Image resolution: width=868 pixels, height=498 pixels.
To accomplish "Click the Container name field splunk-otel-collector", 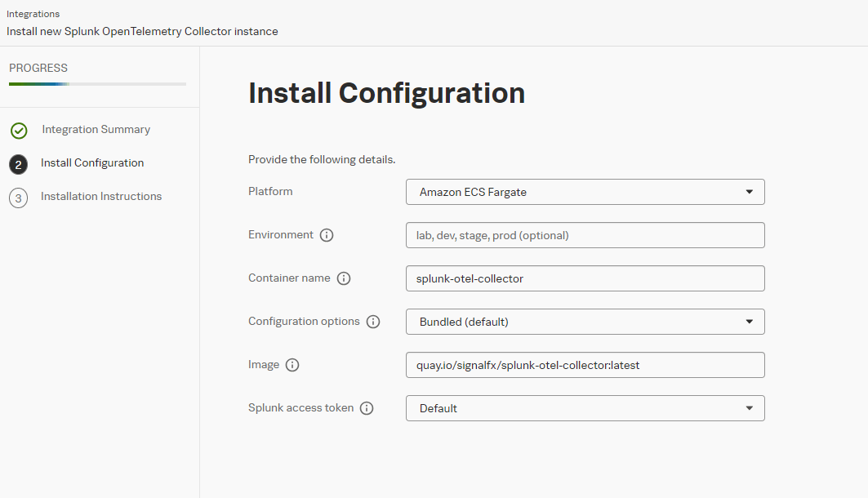I will tap(585, 278).
